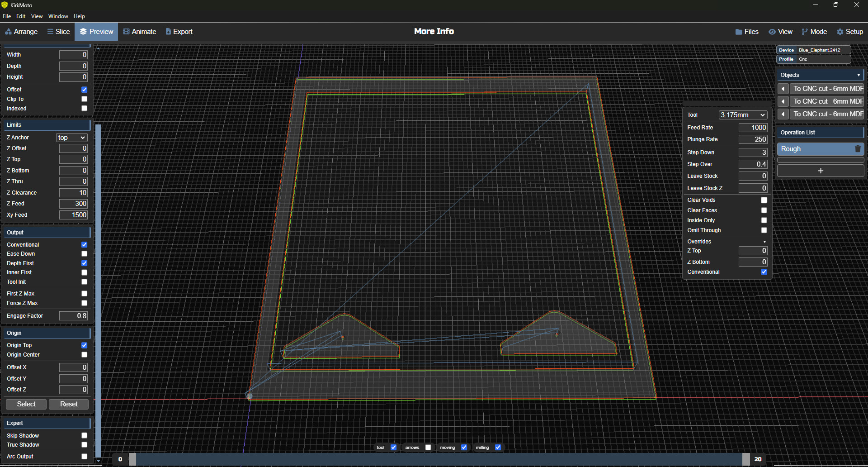Viewport: 868px width, 467px height.
Task: Disable the moving display checkbox
Action: coord(464,448)
